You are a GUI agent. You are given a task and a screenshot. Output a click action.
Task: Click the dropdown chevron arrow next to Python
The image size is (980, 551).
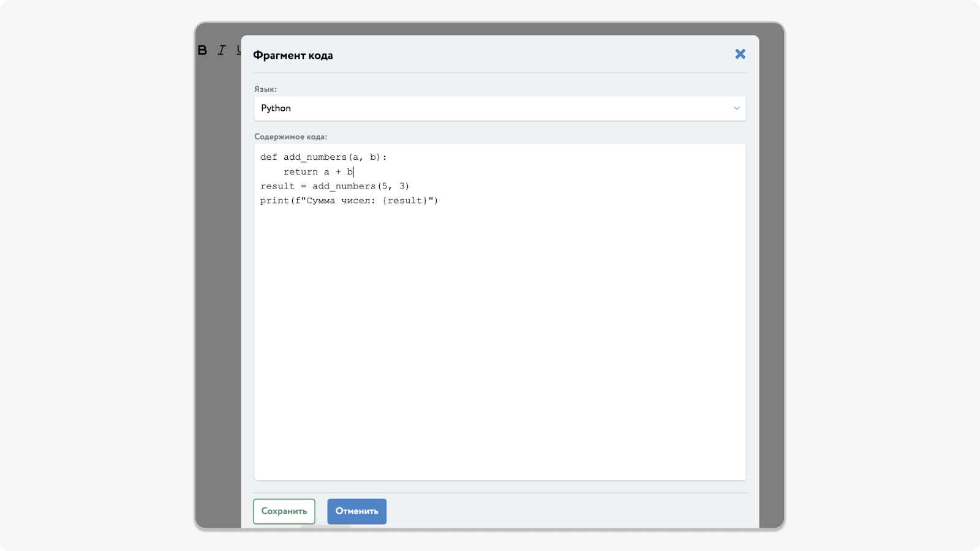pyautogui.click(x=736, y=108)
